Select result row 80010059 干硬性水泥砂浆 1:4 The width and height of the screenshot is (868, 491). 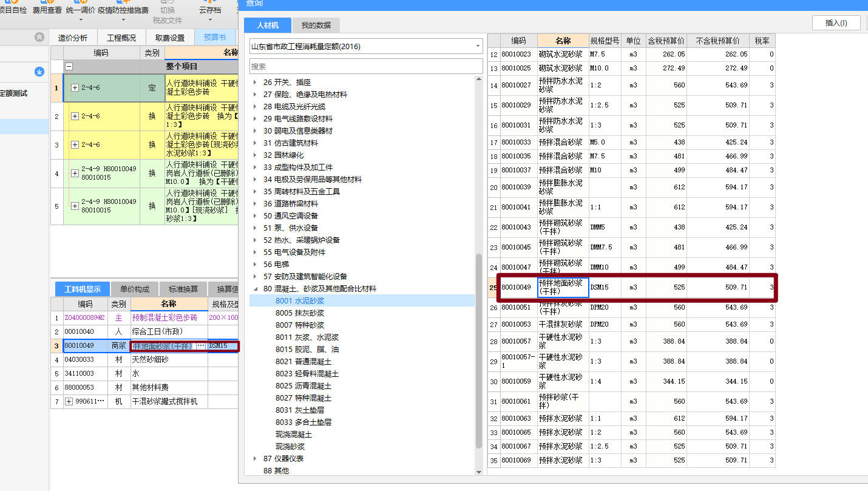[x=631, y=381]
